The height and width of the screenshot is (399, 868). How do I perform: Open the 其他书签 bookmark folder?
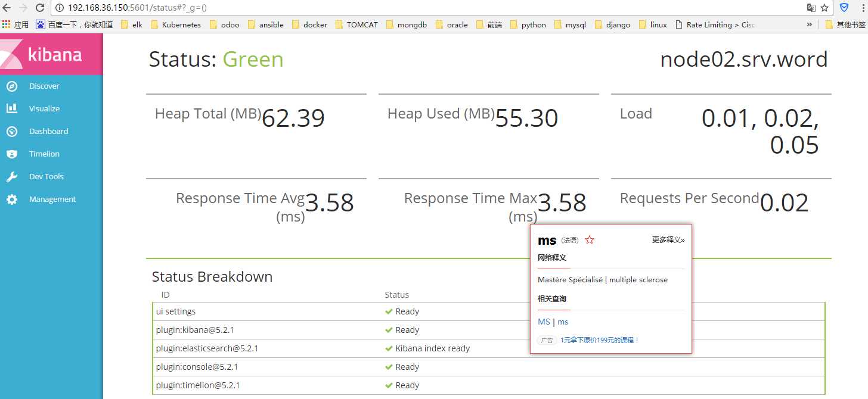coord(845,24)
